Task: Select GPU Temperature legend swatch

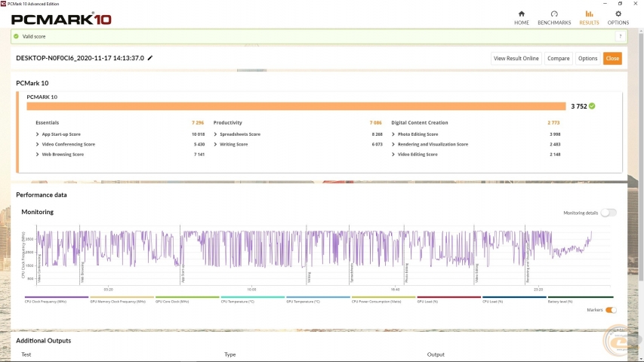Action: 318,296
